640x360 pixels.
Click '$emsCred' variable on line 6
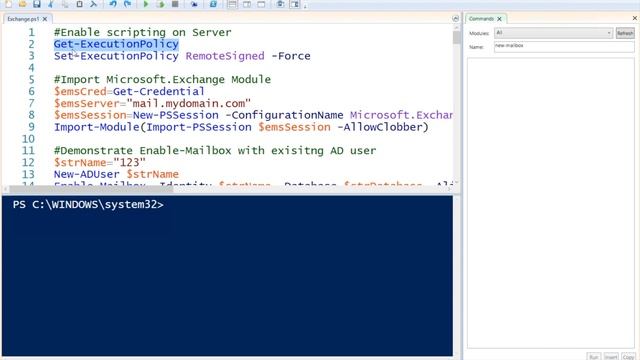click(80, 91)
